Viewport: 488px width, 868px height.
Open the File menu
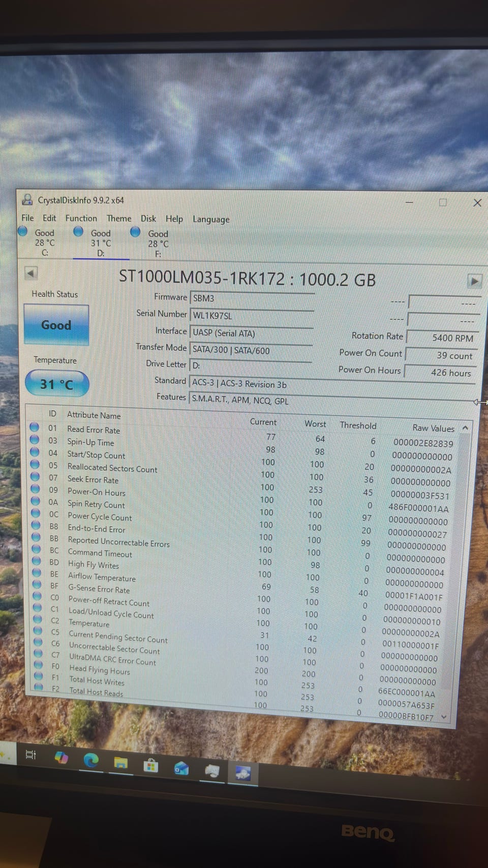pos(27,218)
